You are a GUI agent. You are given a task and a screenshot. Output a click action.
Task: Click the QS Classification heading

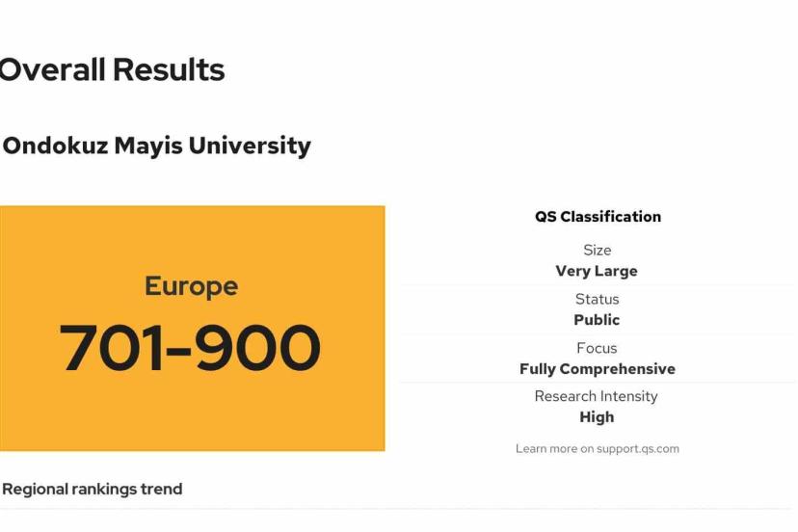pyautogui.click(x=598, y=217)
